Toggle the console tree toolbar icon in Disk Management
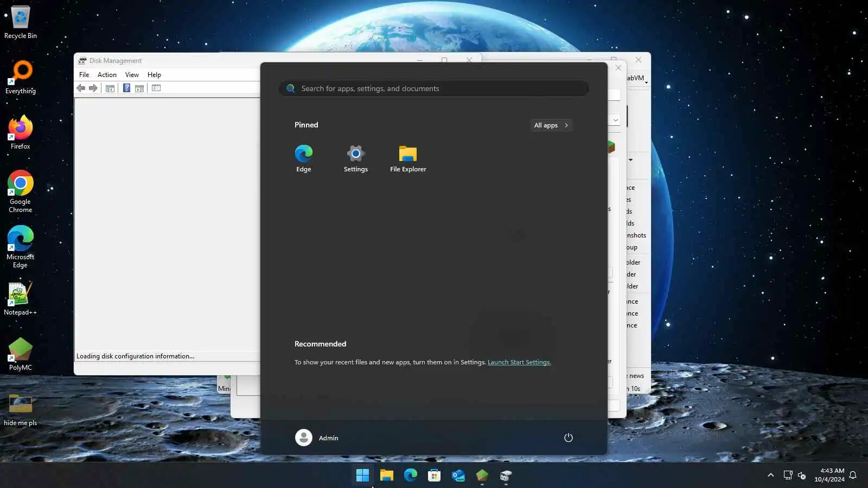This screenshot has width=868, height=488. 110,88
